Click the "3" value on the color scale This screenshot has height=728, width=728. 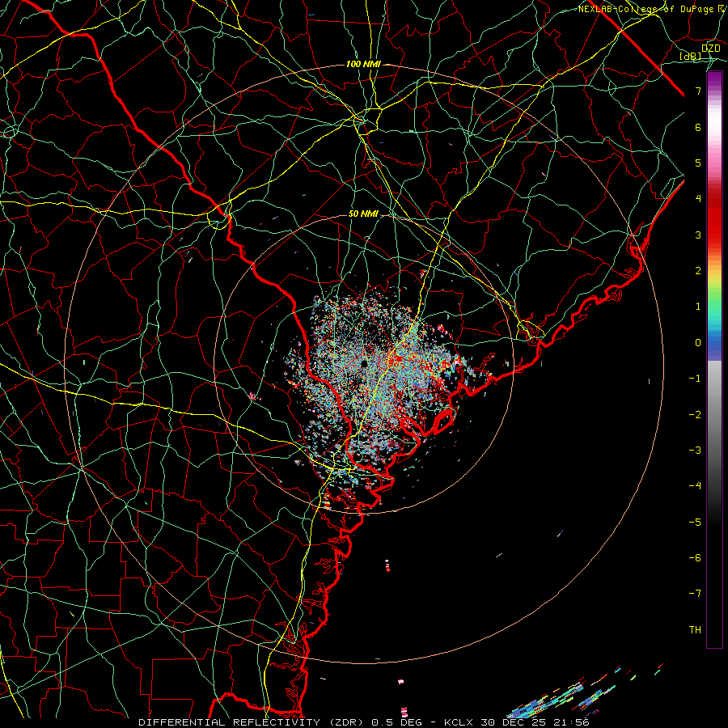[x=698, y=235]
